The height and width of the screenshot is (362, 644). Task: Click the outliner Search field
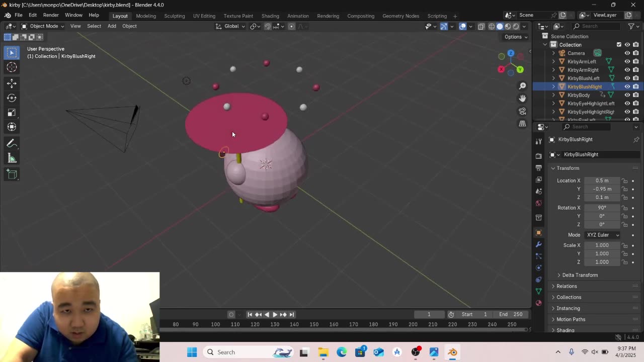click(x=596, y=26)
